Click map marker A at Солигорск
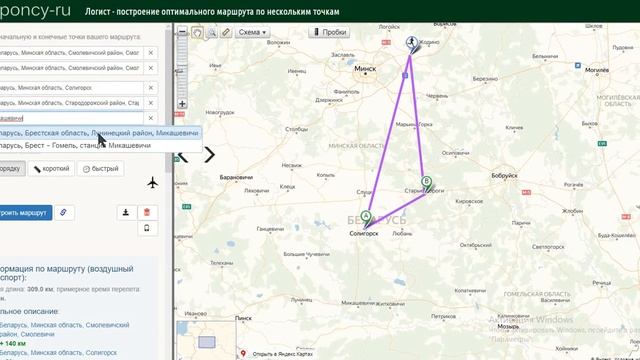This screenshot has width=640, height=360. [366, 218]
